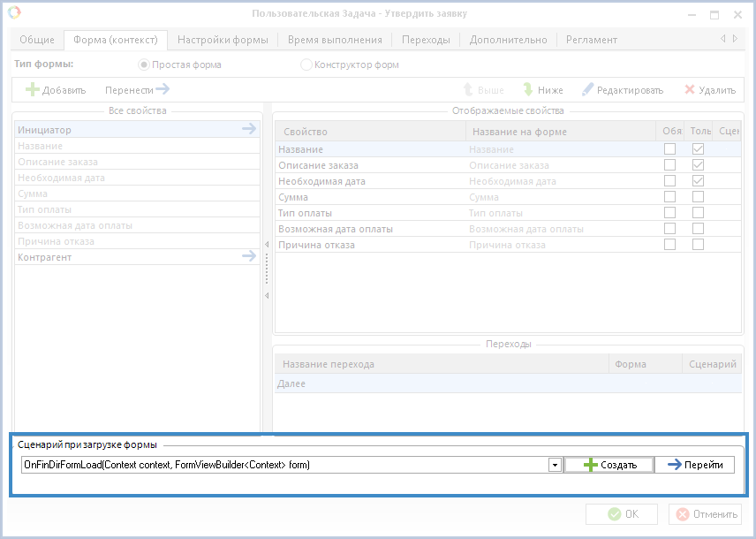This screenshot has height=539, width=756.
Task: Click the Редактировать pencil icon
Action: pos(587,90)
